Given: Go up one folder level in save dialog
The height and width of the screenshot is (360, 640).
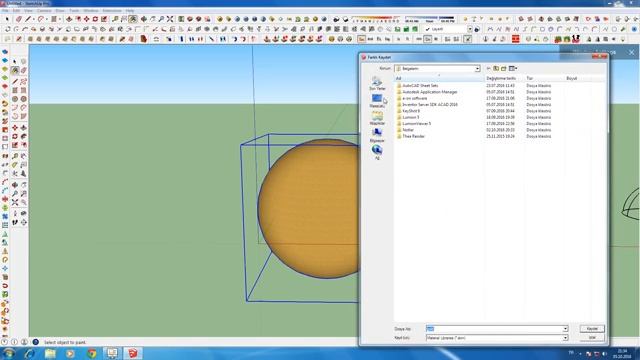Looking at the screenshot, I should click(x=496, y=69).
